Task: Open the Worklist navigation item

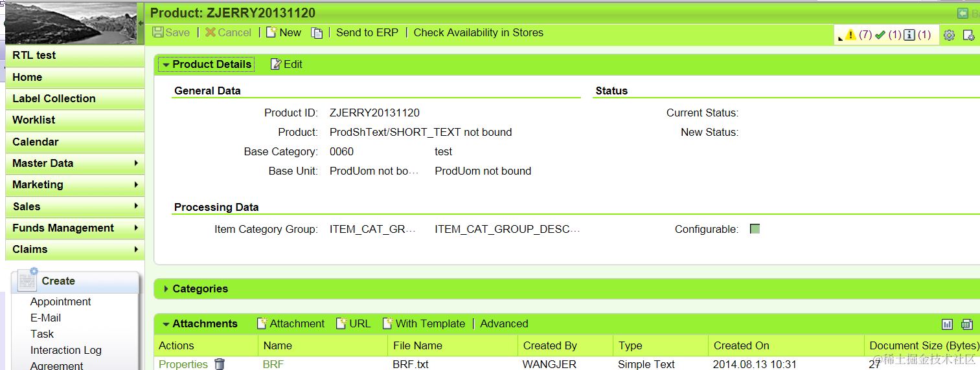Action: (x=74, y=120)
